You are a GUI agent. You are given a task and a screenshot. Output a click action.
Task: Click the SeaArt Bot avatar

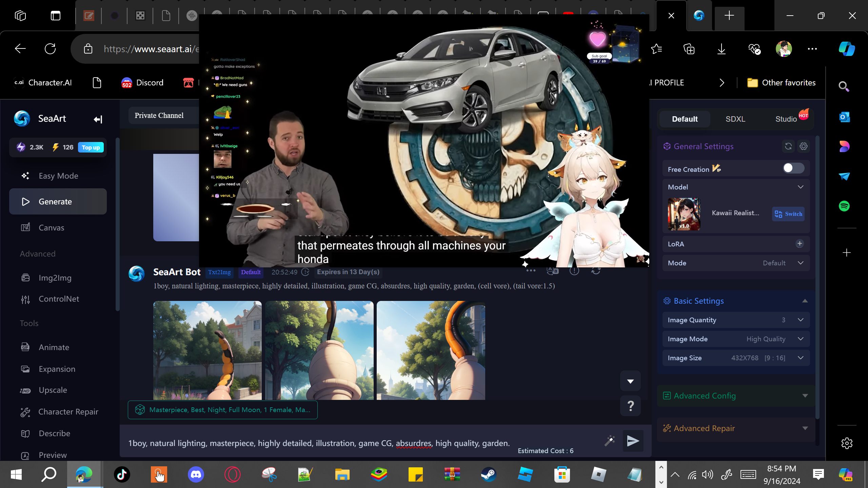tap(137, 274)
